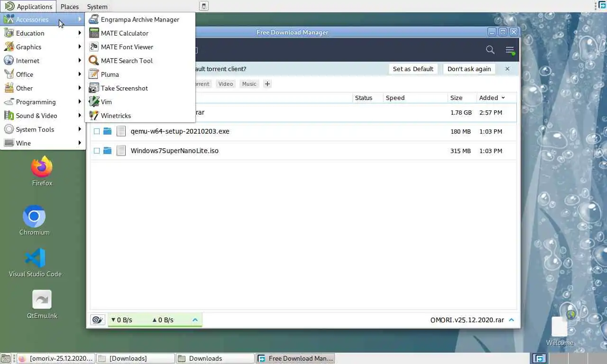This screenshot has height=364, width=607.
Task: Expand the Wine category submenu
Action: point(43,143)
